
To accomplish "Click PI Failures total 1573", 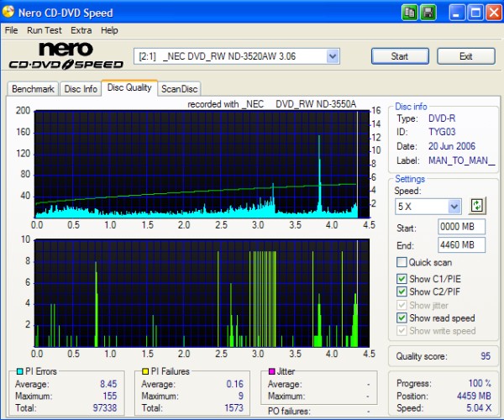I will pos(234,407).
